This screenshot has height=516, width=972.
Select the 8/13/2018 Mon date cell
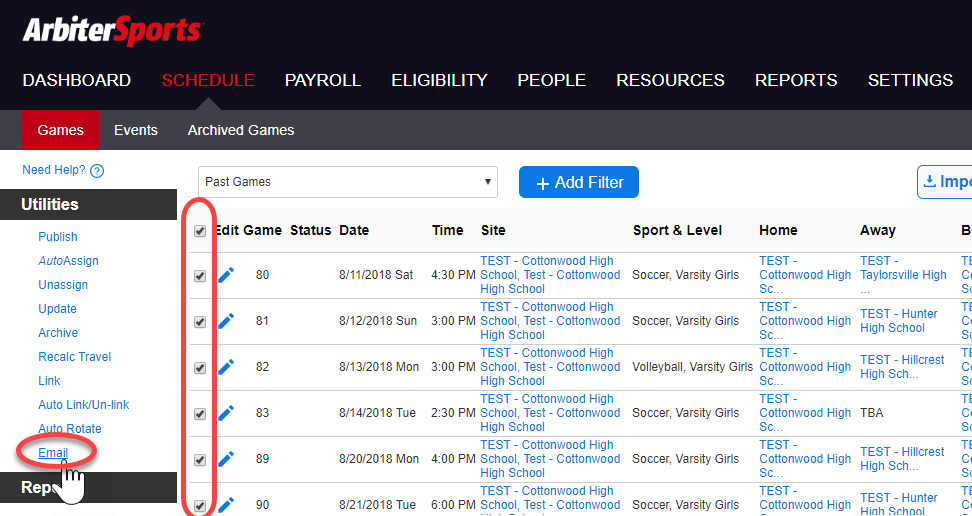pyautogui.click(x=379, y=367)
